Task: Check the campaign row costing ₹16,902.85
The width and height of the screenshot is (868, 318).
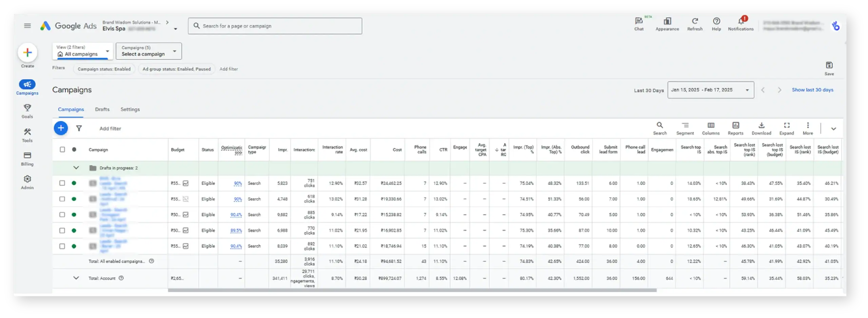Action: 62,231
